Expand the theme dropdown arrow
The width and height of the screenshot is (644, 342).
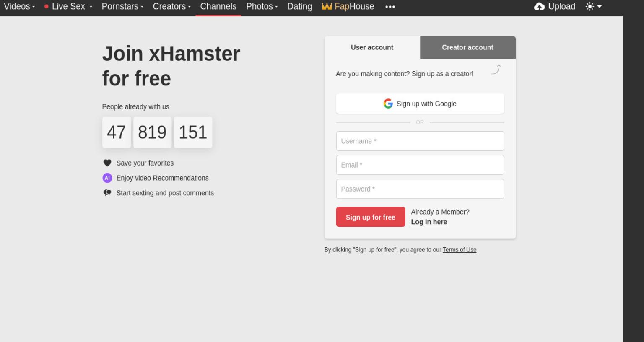[600, 7]
